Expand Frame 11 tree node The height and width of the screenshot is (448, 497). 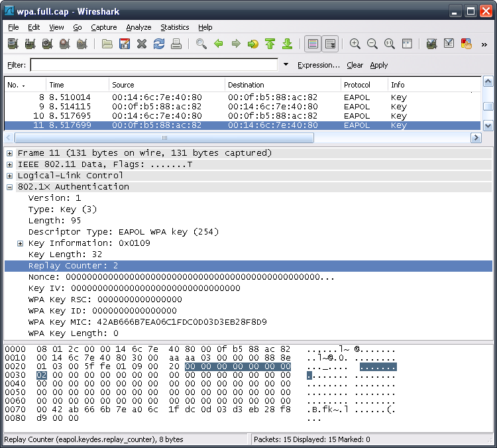tap(10, 154)
